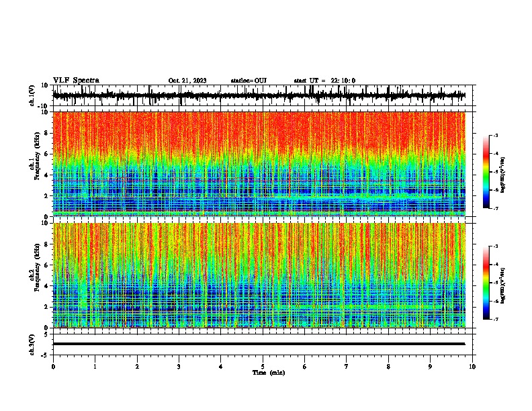The width and height of the screenshot is (532, 411).
Task: Click the "-3" label on ch.1 color scale
Action: coord(496,136)
